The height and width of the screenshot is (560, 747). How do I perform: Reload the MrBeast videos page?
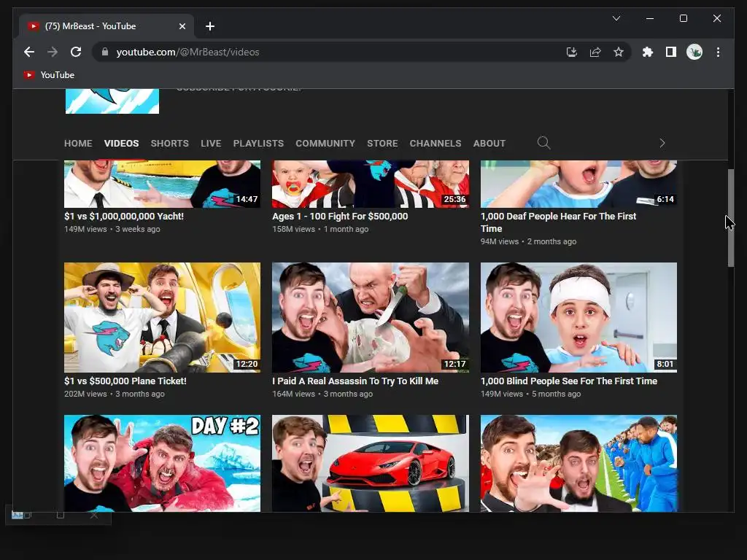(76, 52)
